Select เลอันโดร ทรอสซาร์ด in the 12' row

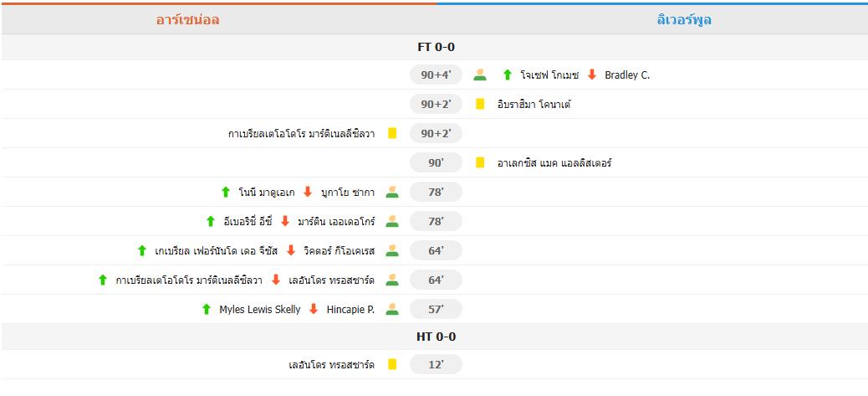point(332,365)
